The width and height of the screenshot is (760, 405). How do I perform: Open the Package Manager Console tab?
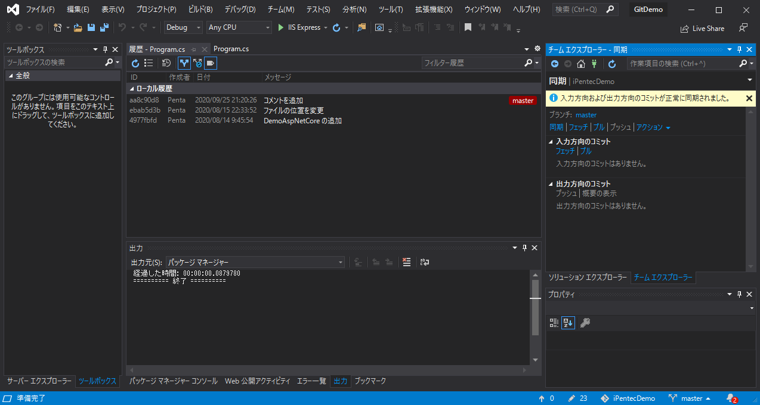click(x=174, y=381)
